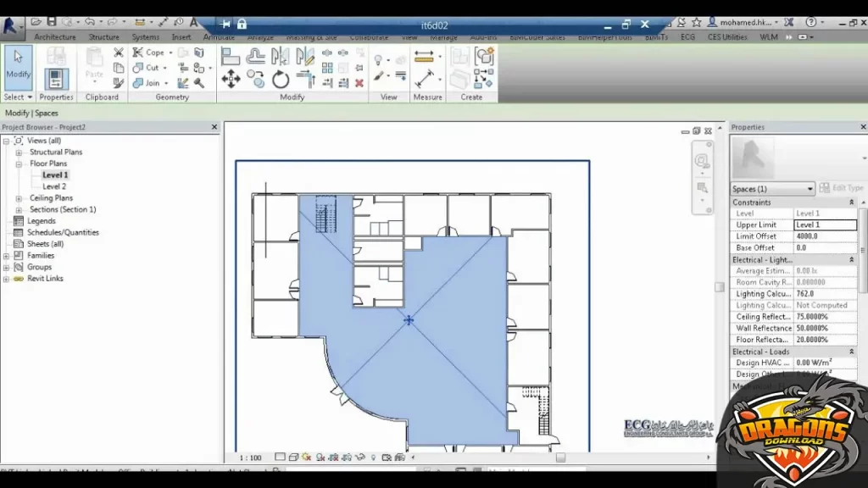Select the Modify arrow tool
Screen dimensions: 868x488
[x=18, y=66]
